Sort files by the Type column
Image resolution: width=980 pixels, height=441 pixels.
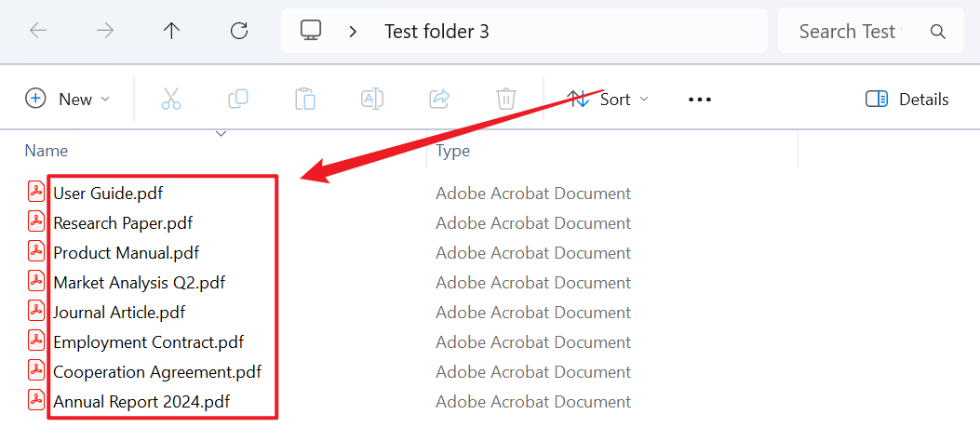coord(453,151)
